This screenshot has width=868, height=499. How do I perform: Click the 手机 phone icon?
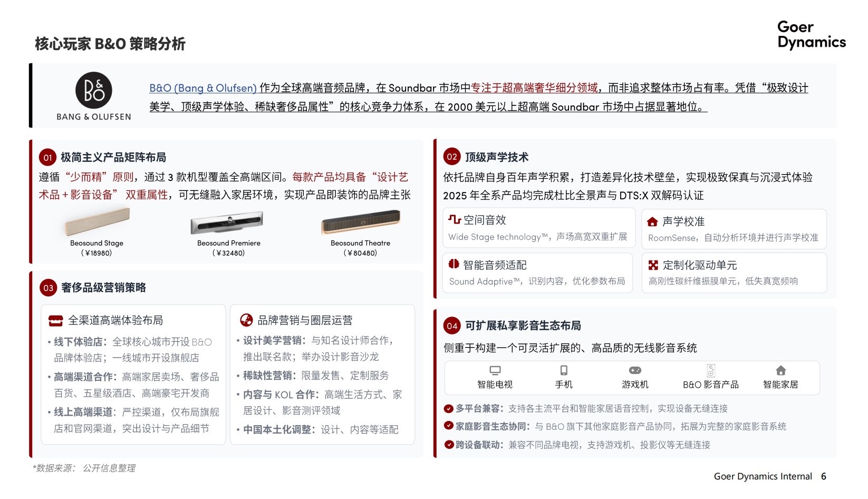point(564,370)
